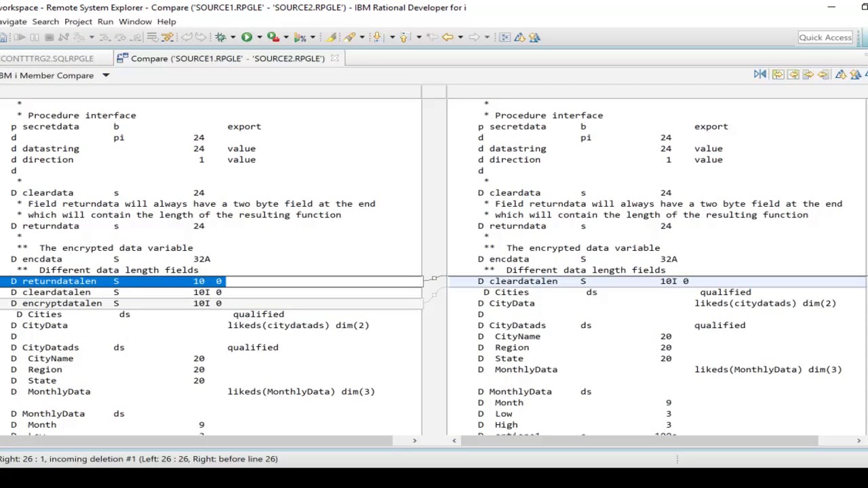Open the Run launch dropdown arrow

pos(259,37)
